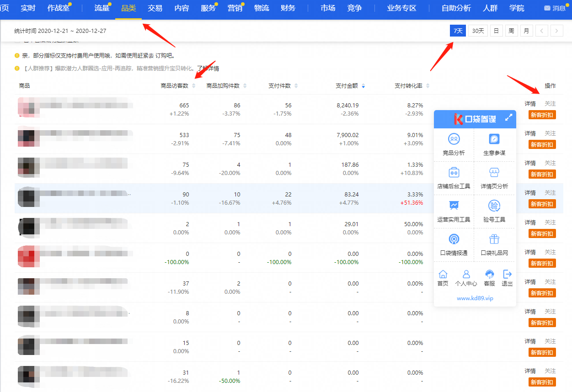572x392 pixels.
Task: Sort by 支付转化率 column arrows
Action: click(428, 86)
